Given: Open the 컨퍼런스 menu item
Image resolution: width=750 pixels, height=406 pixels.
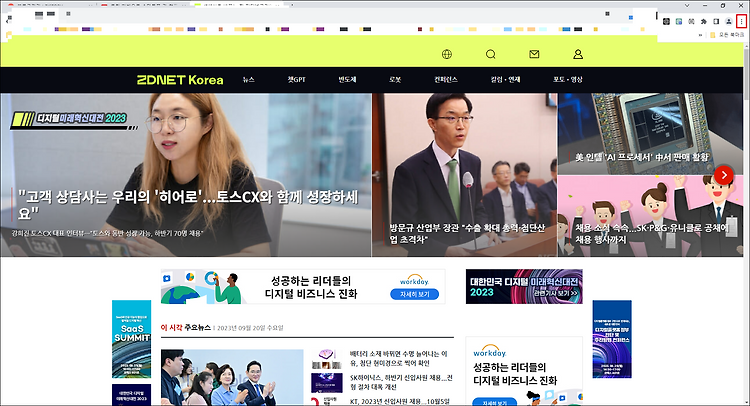Looking at the screenshot, I should click(x=446, y=80).
